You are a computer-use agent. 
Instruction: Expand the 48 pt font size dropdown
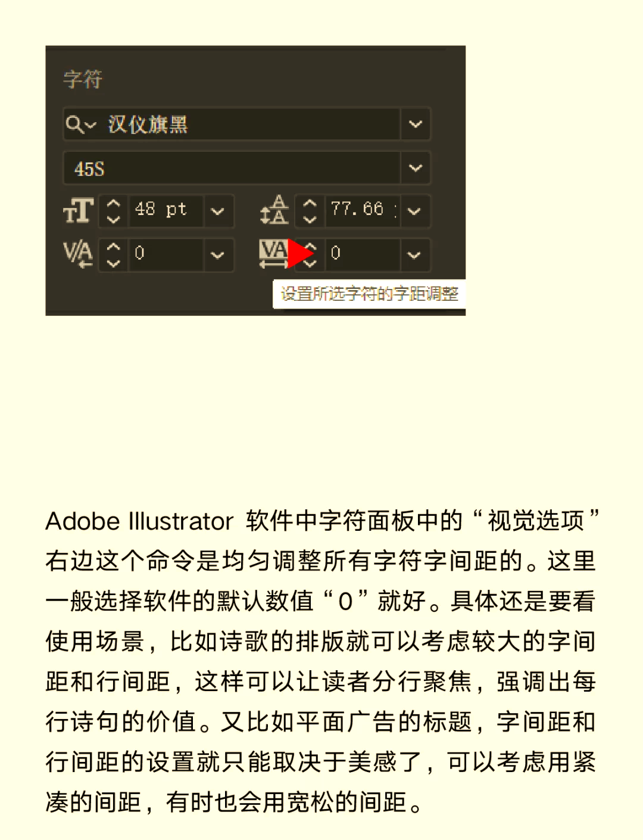tap(218, 211)
